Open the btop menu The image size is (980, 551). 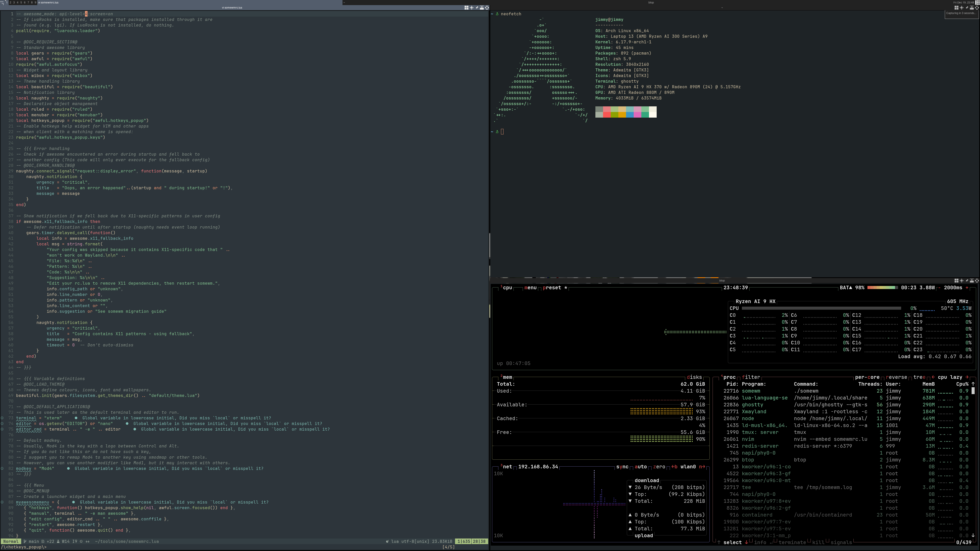tap(531, 288)
